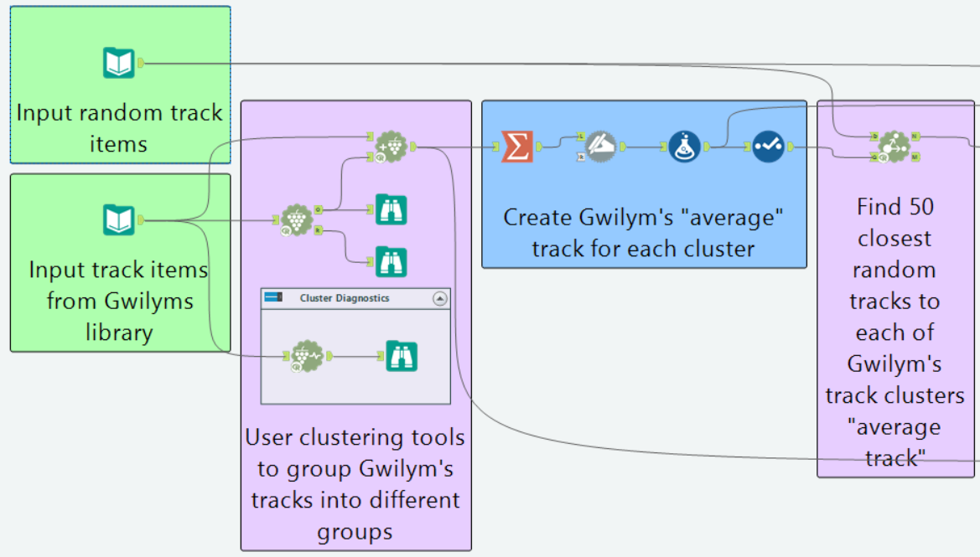The width and height of the screenshot is (980, 557).
Task: Select the Find Nearest Neighbors tool
Action: (x=894, y=148)
